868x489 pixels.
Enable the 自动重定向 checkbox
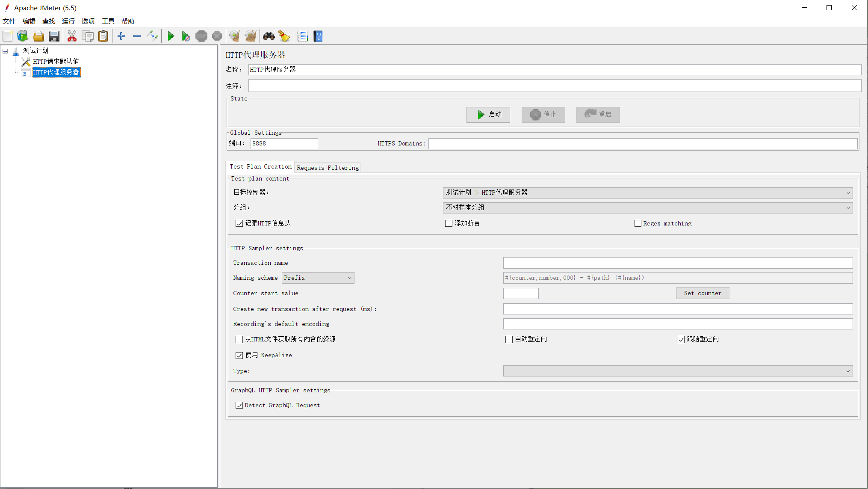(509, 339)
